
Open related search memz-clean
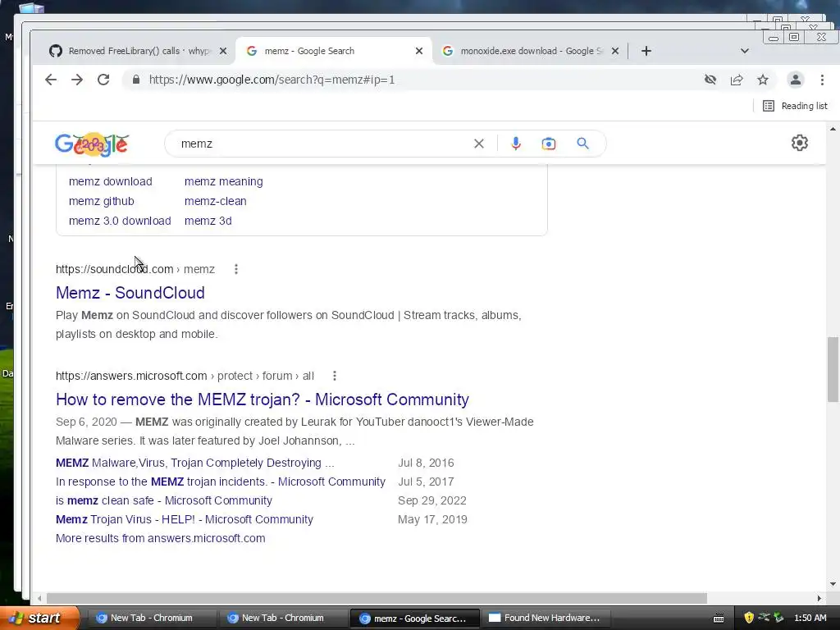216,202
